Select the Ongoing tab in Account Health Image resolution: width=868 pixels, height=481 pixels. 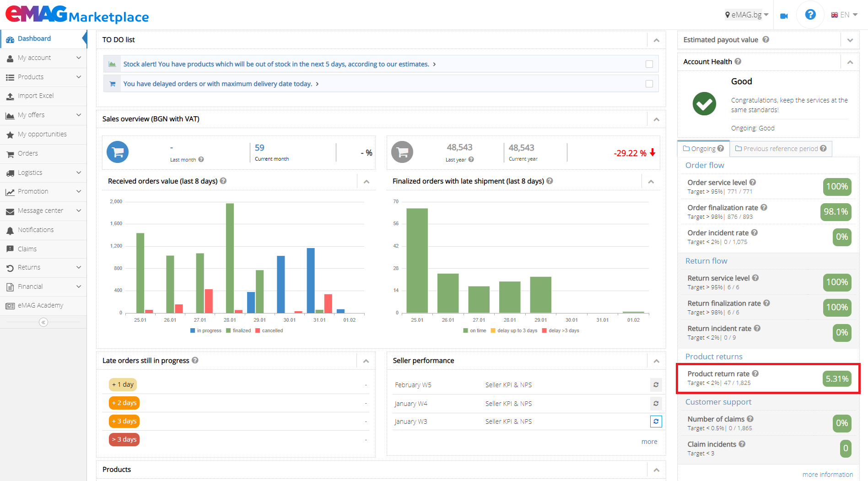tap(703, 148)
